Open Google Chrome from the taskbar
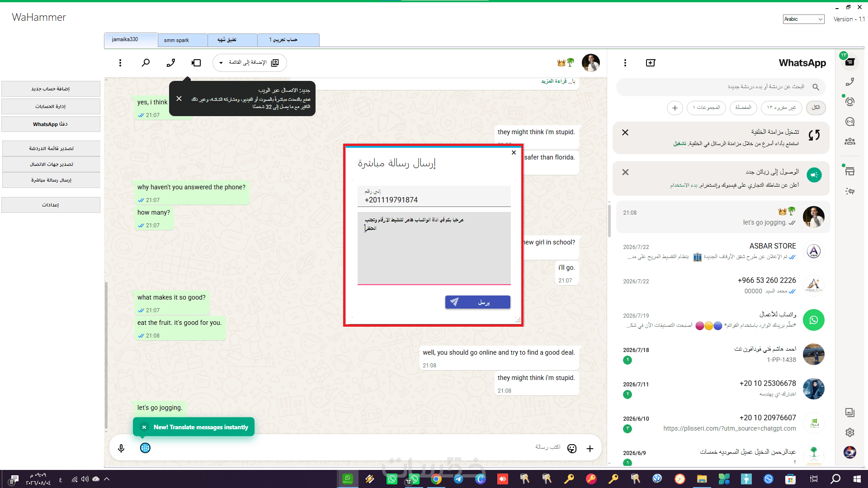 (x=436, y=479)
